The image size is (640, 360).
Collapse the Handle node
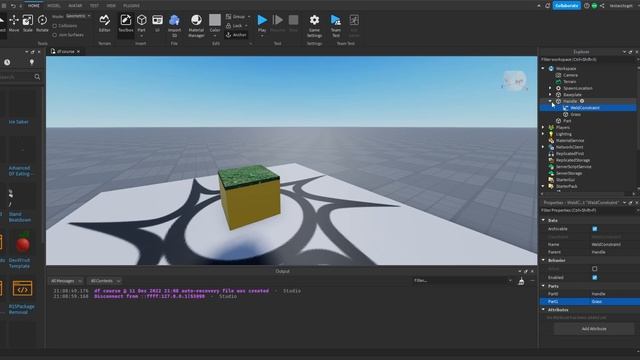point(551,101)
